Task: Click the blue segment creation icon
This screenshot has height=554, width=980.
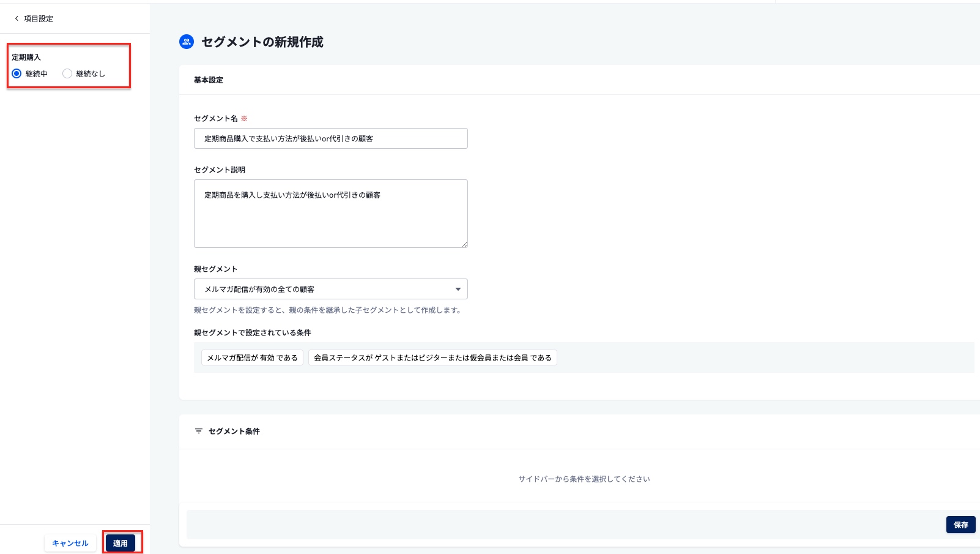Action: point(186,42)
